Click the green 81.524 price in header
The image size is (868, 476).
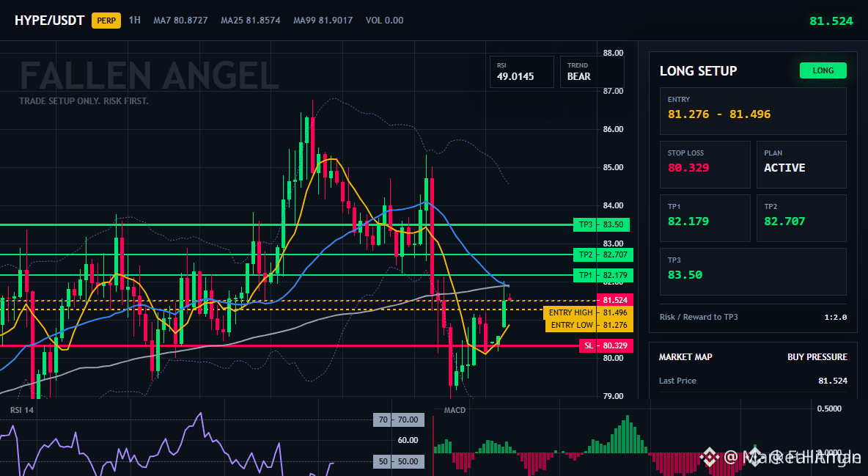click(831, 21)
